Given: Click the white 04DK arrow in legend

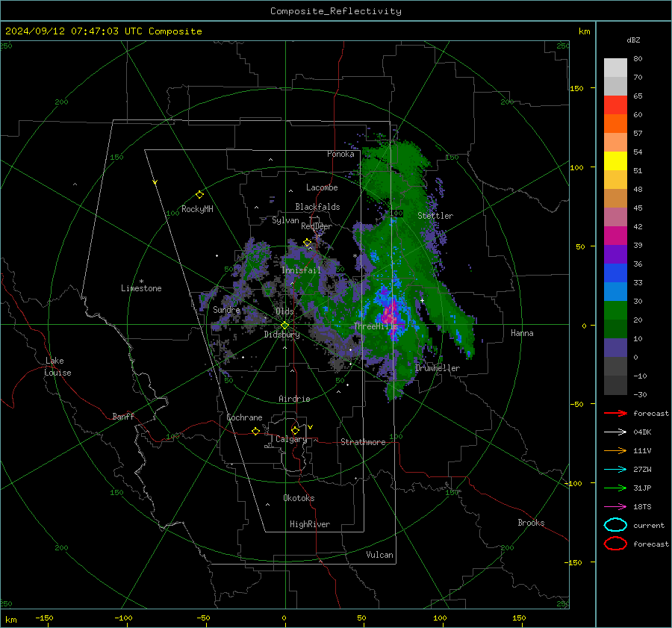Looking at the screenshot, I should (615, 432).
